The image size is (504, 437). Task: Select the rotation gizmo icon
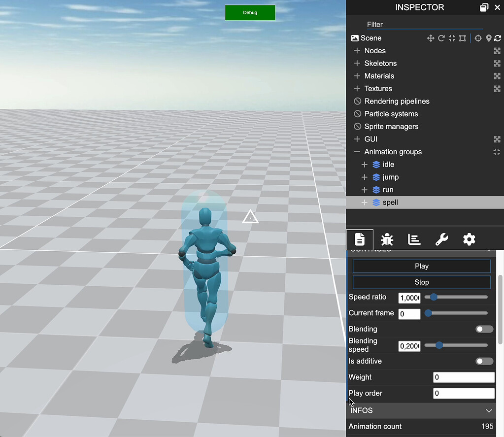pyautogui.click(x=441, y=38)
